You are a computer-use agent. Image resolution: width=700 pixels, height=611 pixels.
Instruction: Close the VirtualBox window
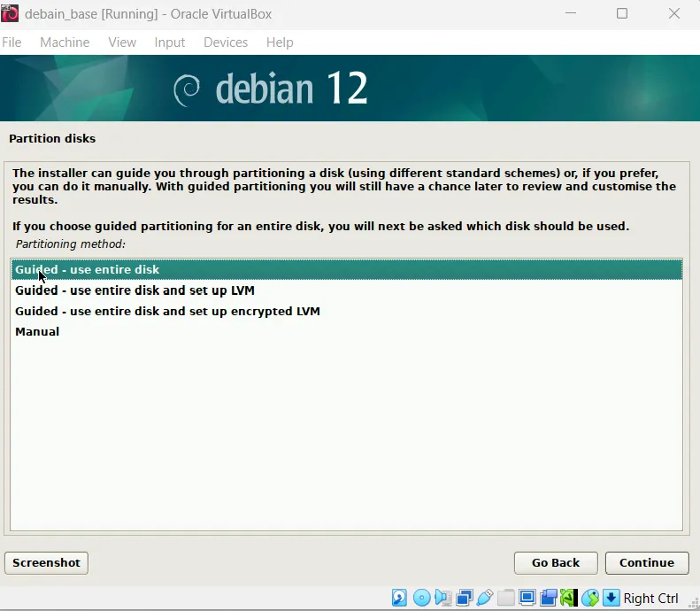(674, 13)
